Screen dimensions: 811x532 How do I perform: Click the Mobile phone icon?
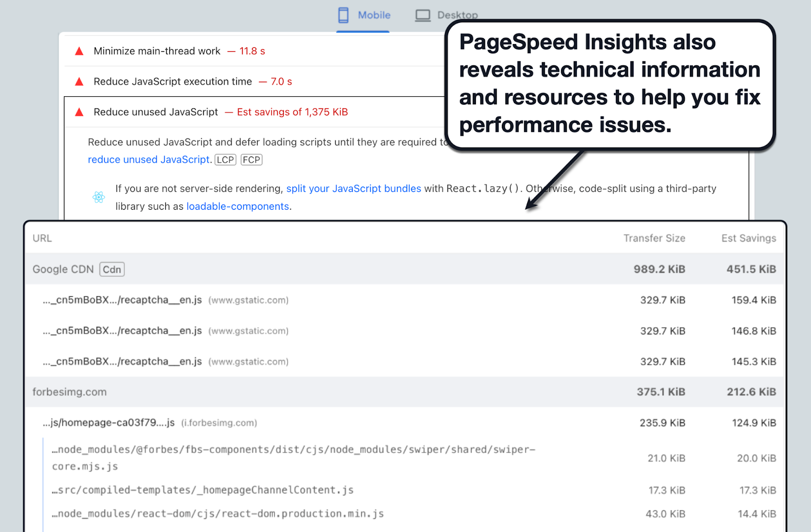[343, 15]
